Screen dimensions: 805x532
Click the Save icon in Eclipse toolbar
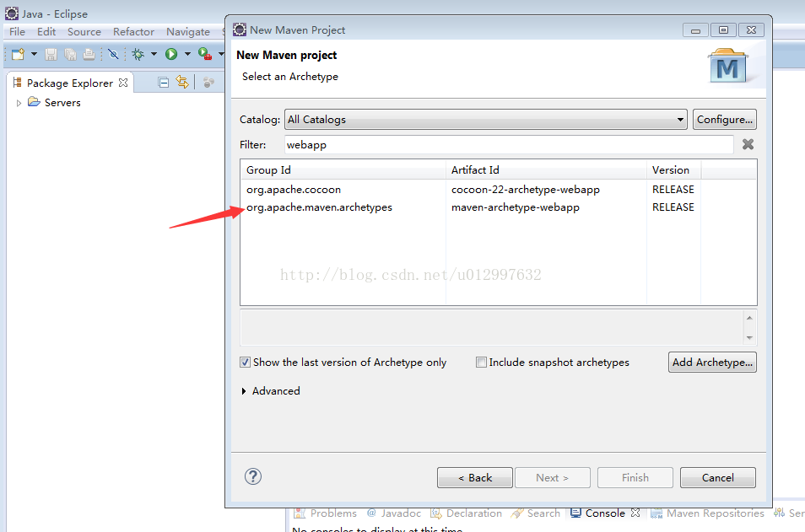[51, 54]
